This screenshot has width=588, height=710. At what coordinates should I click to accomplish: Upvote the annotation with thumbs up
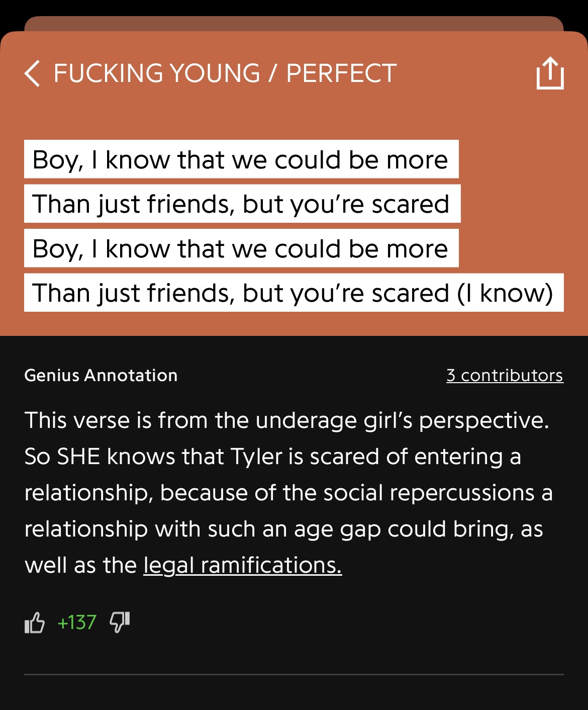(35, 623)
